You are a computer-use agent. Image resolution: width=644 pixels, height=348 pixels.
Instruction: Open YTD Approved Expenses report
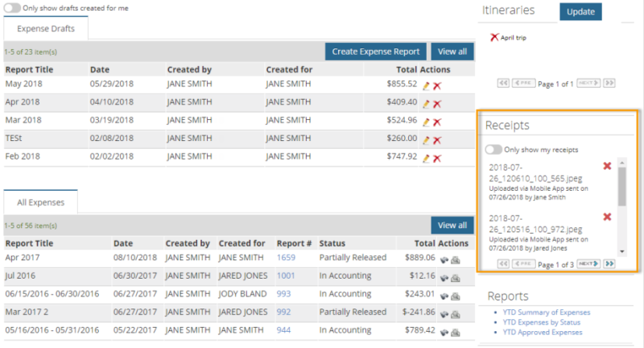(542, 332)
